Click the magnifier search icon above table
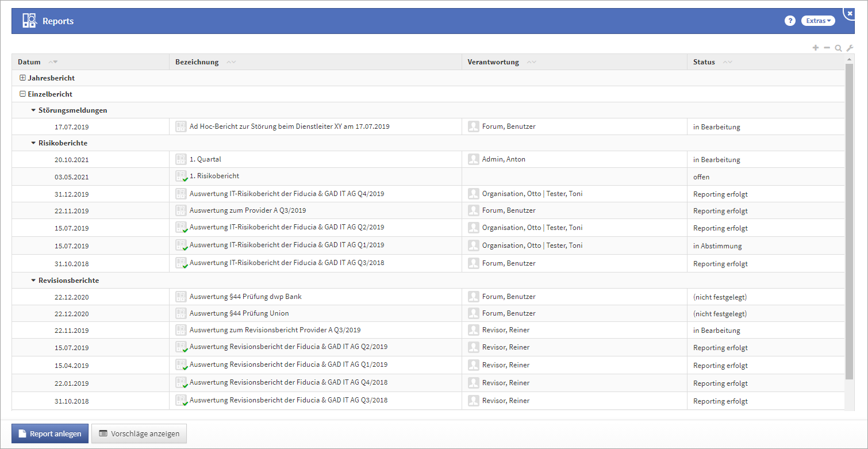The image size is (868, 449). [x=838, y=48]
